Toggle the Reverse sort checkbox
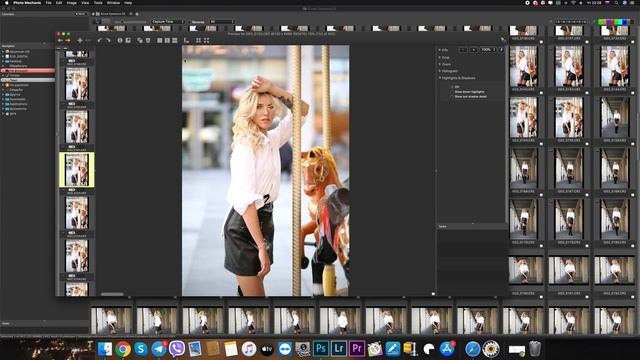This screenshot has height=360, width=640. (x=189, y=22)
